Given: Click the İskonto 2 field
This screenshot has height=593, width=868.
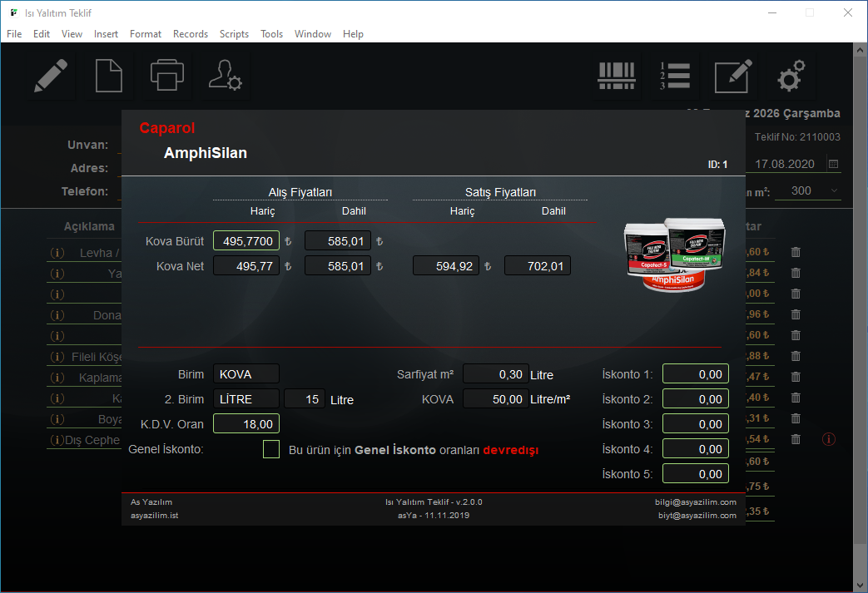Looking at the screenshot, I should 695,399.
